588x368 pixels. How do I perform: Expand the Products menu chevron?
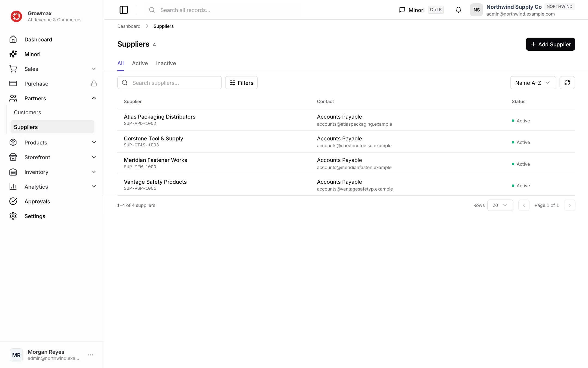pyautogui.click(x=94, y=143)
